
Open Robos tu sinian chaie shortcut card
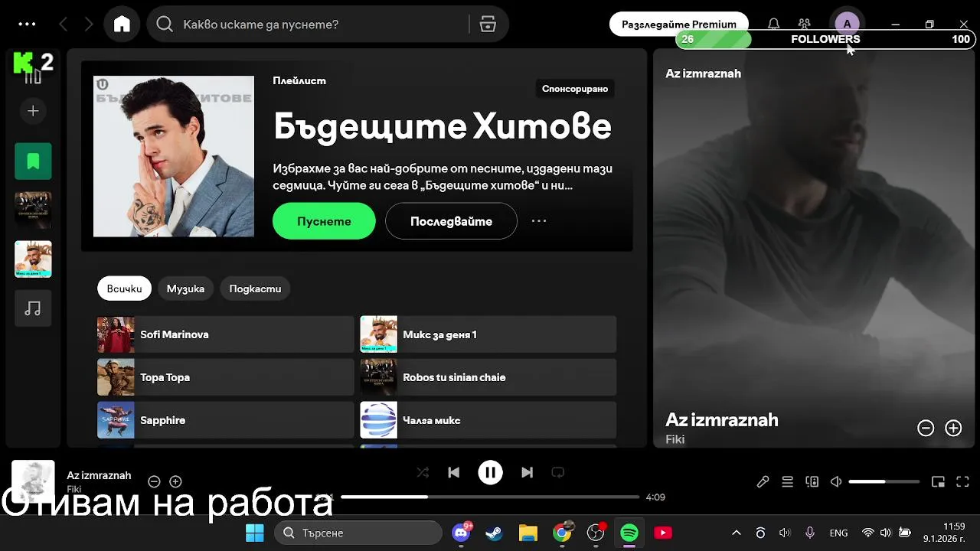coord(488,377)
